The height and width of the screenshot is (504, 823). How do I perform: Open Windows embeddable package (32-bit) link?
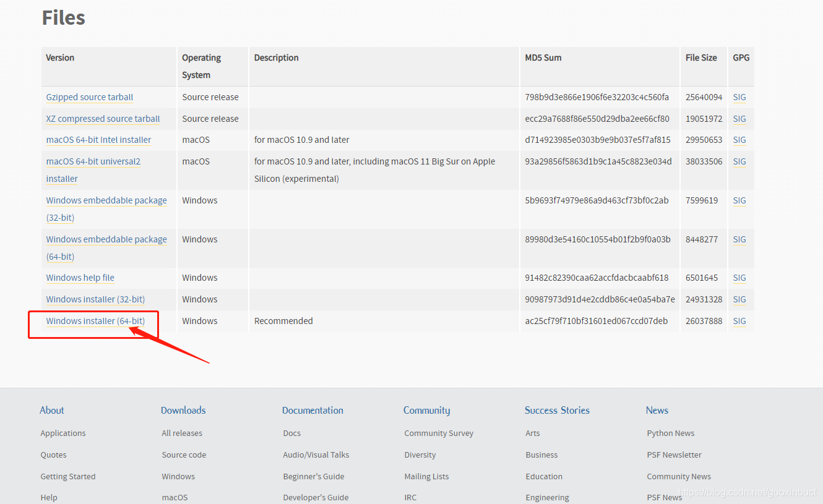(106, 209)
